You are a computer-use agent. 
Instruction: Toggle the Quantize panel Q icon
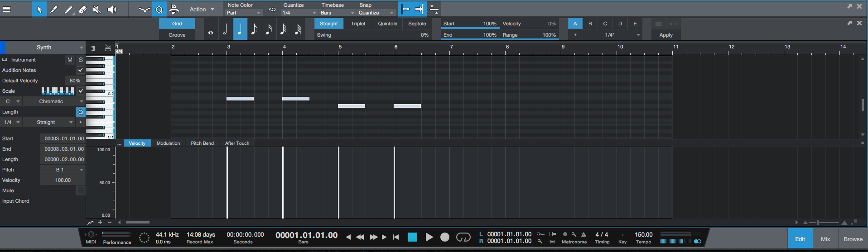159,10
